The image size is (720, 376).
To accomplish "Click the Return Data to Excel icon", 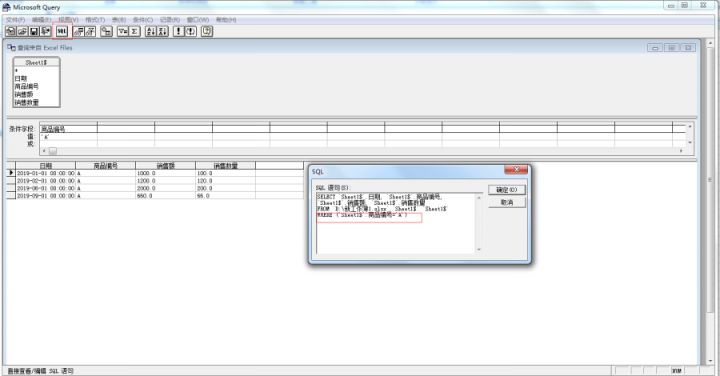I will (x=45, y=31).
